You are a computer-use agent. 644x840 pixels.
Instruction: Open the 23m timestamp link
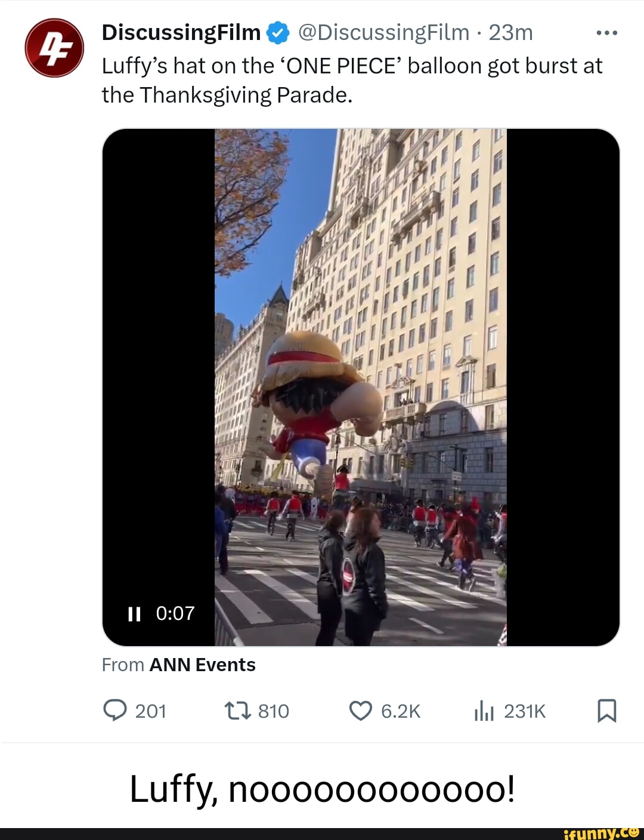(x=511, y=33)
